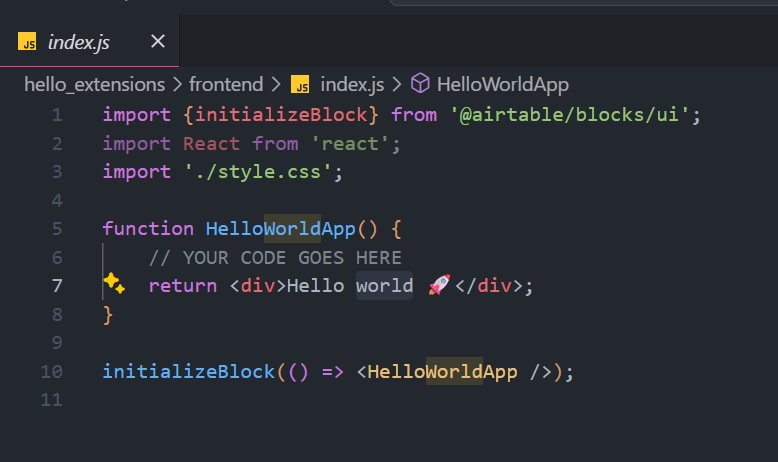The height and width of the screenshot is (462, 778).
Task: Open HelloWorldApp symbol breadcrumb
Action: [x=503, y=85]
